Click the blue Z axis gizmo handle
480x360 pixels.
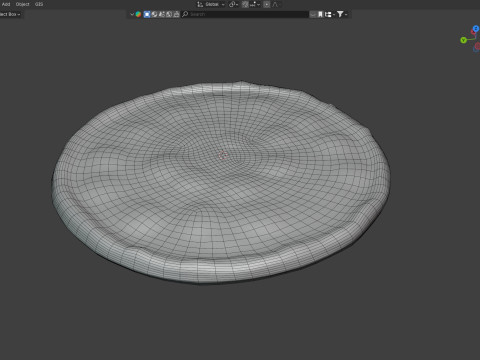tap(476, 29)
